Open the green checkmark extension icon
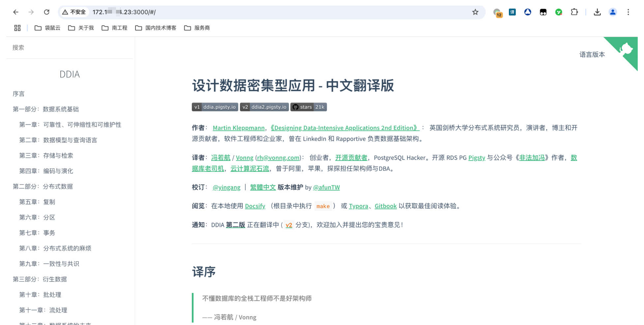 (x=559, y=12)
